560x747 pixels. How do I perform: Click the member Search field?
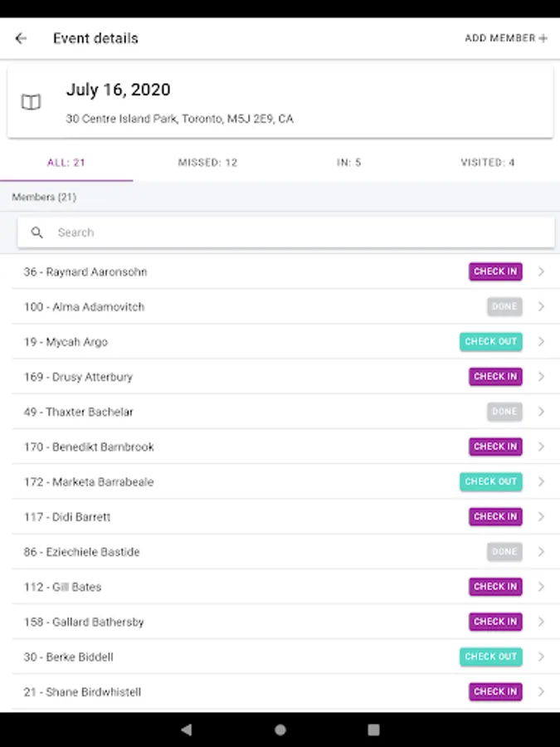[x=299, y=232]
